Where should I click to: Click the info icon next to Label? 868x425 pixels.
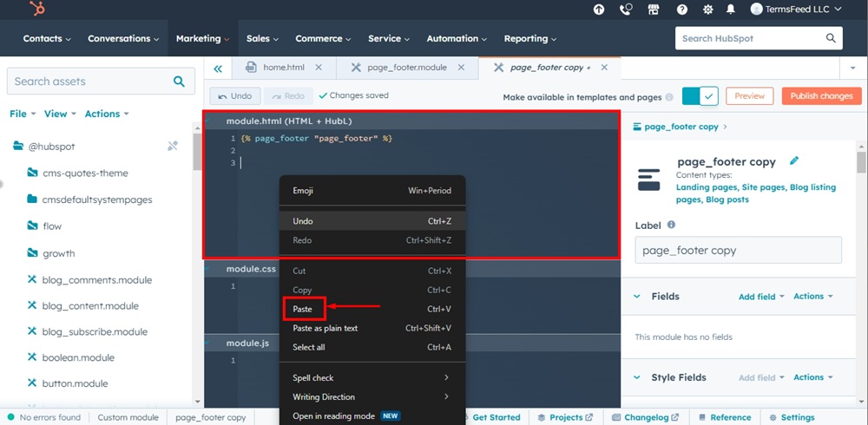pyautogui.click(x=672, y=225)
